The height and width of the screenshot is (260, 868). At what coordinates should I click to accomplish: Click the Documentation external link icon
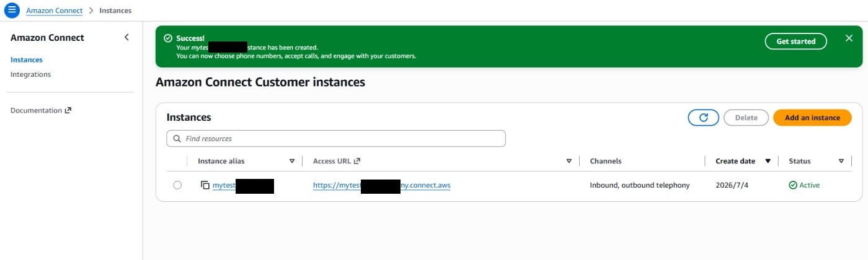click(x=68, y=110)
